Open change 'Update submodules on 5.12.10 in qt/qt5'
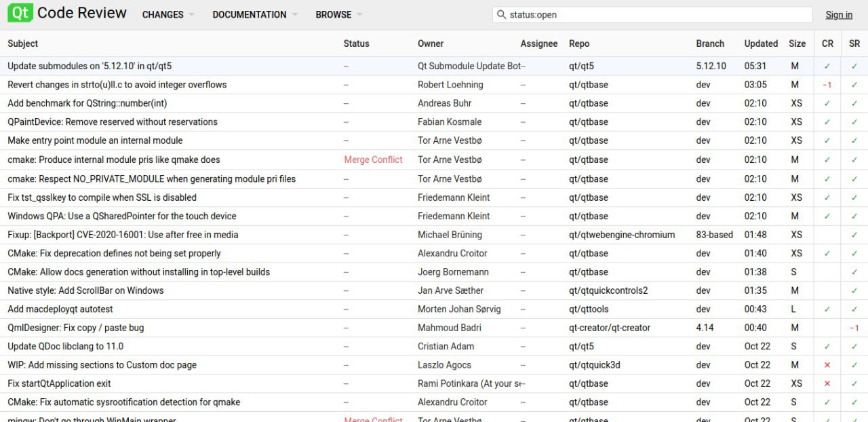Image resolution: width=868 pixels, height=422 pixels. click(90, 66)
